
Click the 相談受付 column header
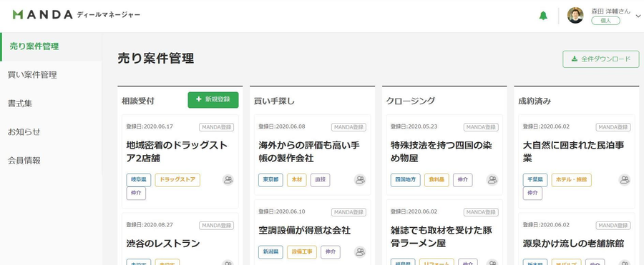[x=138, y=101]
